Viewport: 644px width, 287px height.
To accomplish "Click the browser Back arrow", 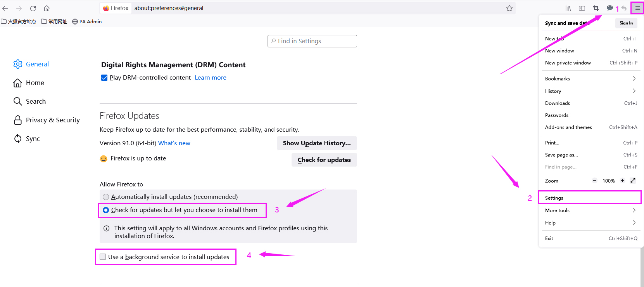I will click(5, 8).
